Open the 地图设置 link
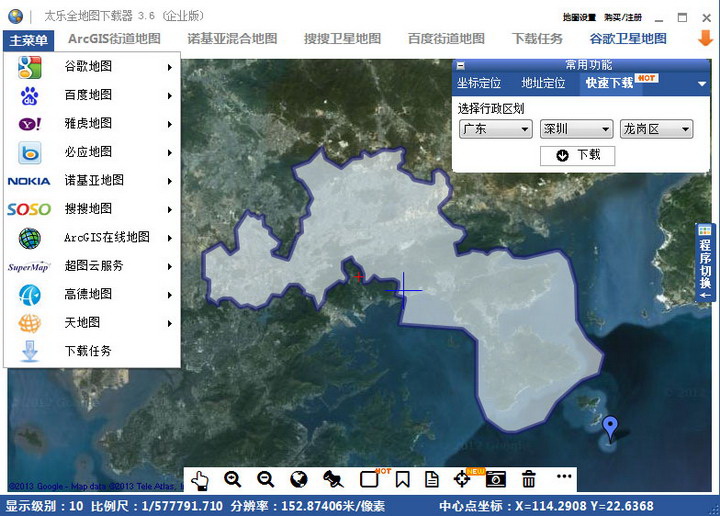 click(x=579, y=17)
